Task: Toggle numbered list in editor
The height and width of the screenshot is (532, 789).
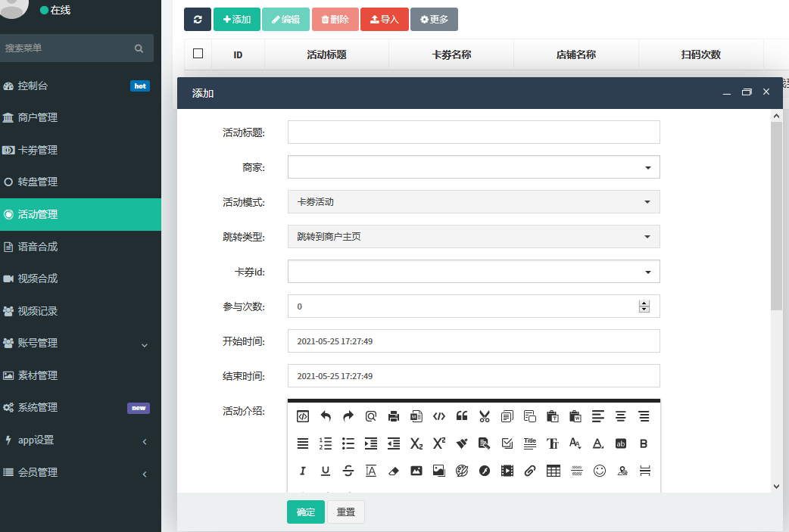Action: 326,443
